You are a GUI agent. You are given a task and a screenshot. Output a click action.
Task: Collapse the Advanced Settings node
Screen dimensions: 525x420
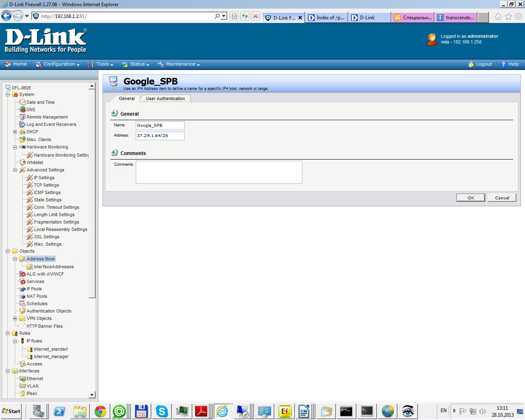(15, 170)
